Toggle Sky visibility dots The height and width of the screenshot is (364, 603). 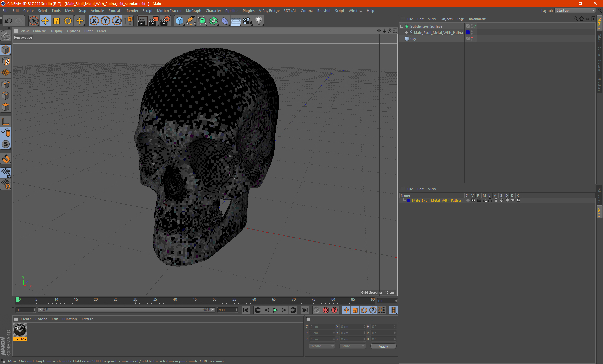click(472, 39)
